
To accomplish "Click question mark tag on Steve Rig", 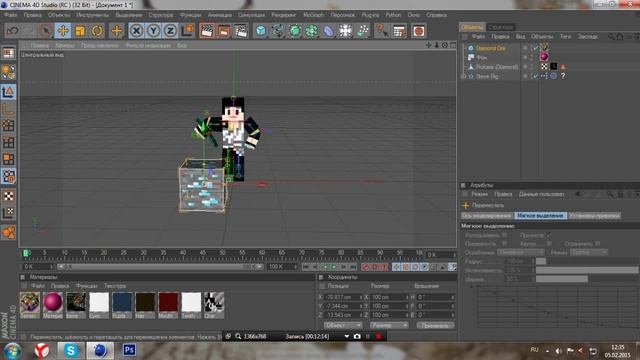I will (563, 76).
